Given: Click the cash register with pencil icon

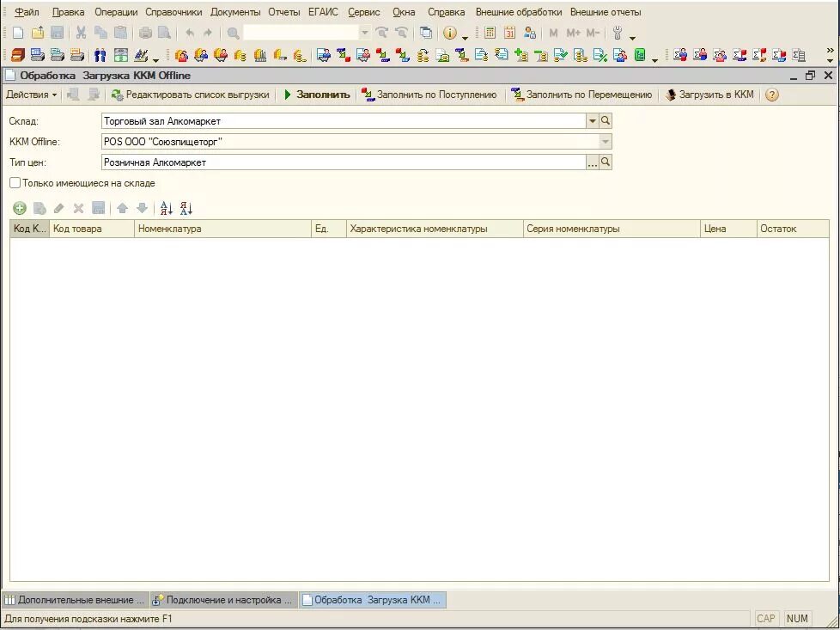Looking at the screenshot, I should tap(141, 55).
